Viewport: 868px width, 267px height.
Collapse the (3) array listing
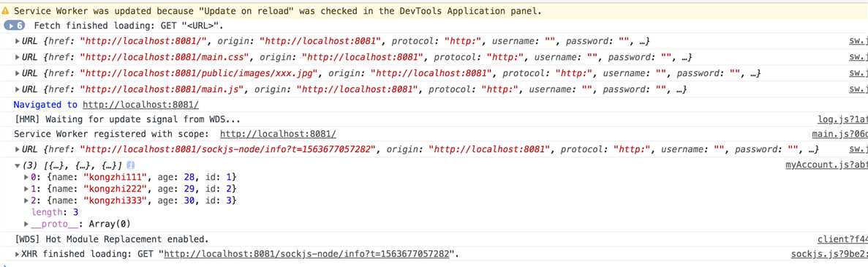pyautogui.click(x=18, y=165)
